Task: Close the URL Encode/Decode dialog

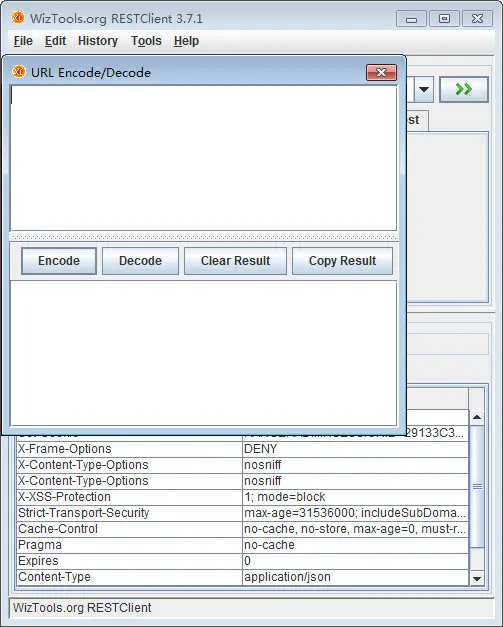Action: click(x=381, y=72)
